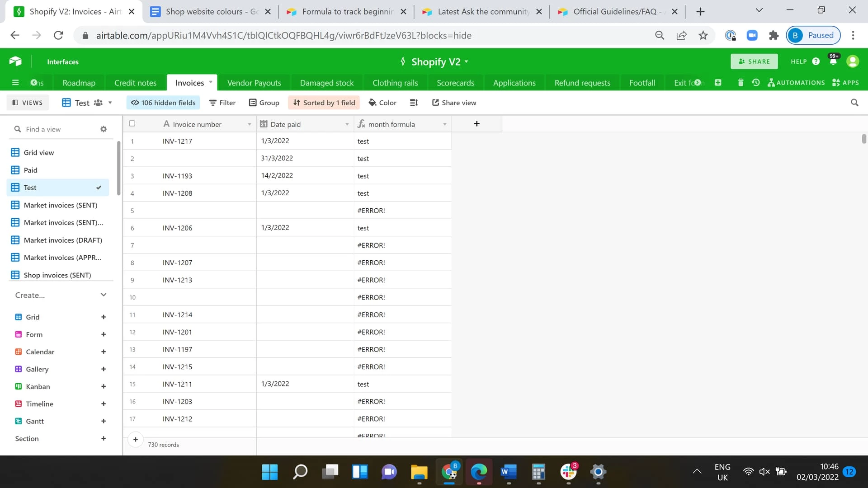Switch to the Refund requests tab

pos(582,83)
